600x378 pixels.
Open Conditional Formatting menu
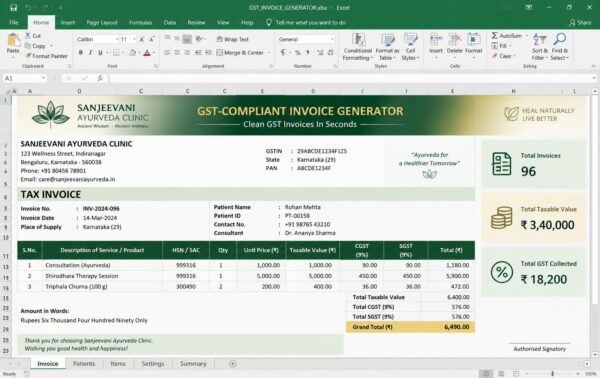point(357,47)
